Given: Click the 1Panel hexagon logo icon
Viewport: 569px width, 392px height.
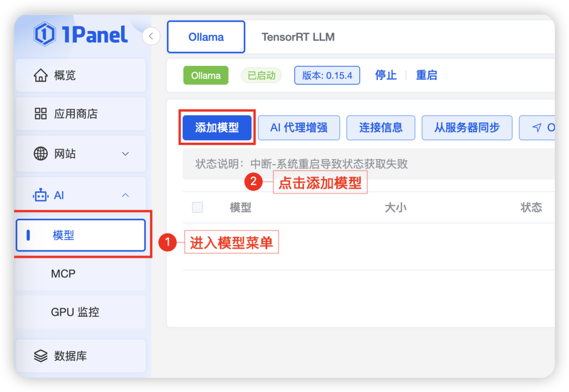Looking at the screenshot, I should pos(44,34).
